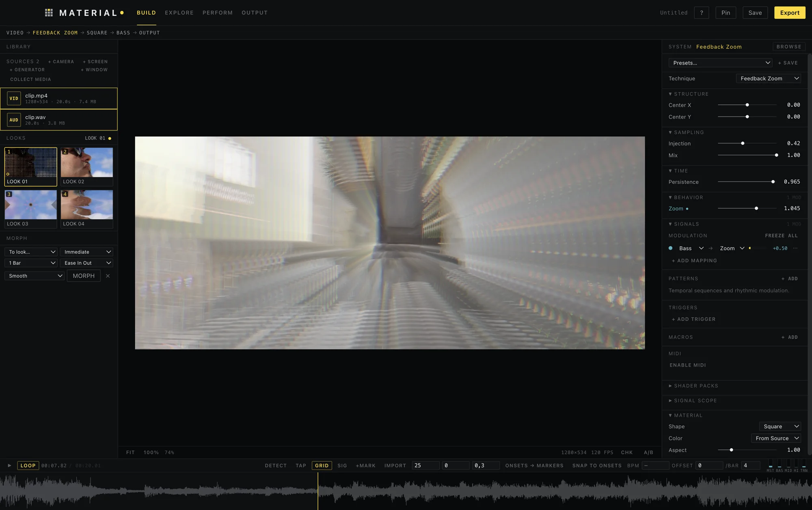The width and height of the screenshot is (812, 510).
Task: Toggle GRID mode in timeline bar
Action: [322, 465]
